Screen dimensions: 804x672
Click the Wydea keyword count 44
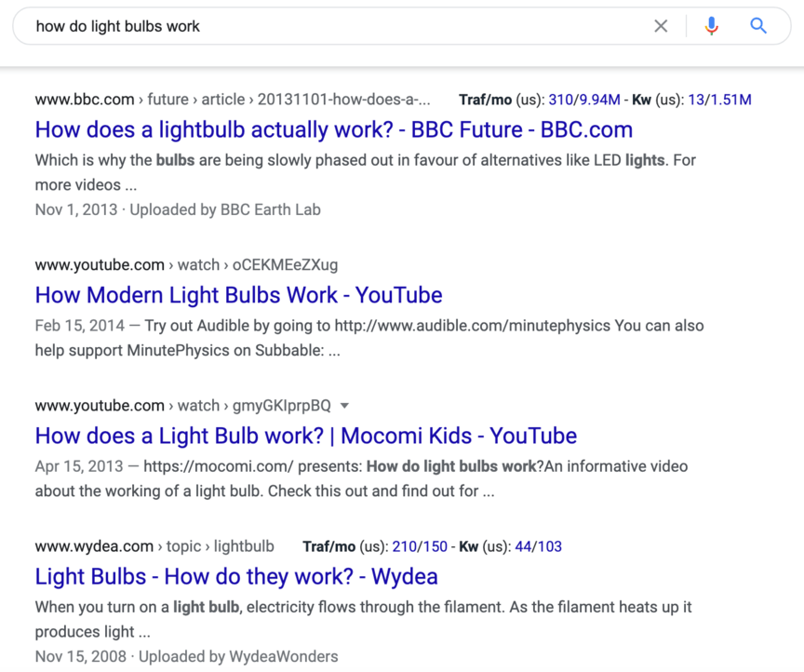(524, 546)
